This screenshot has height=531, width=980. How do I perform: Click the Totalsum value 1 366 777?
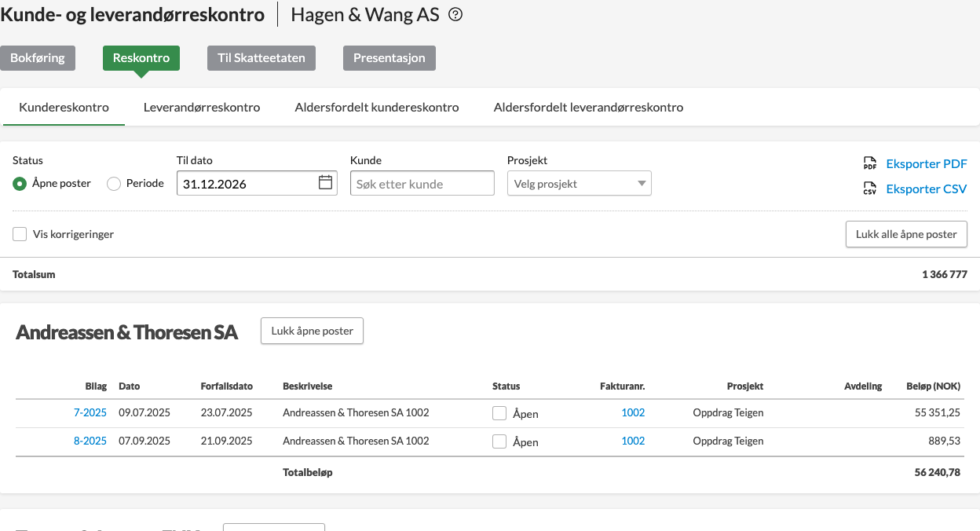[945, 275]
